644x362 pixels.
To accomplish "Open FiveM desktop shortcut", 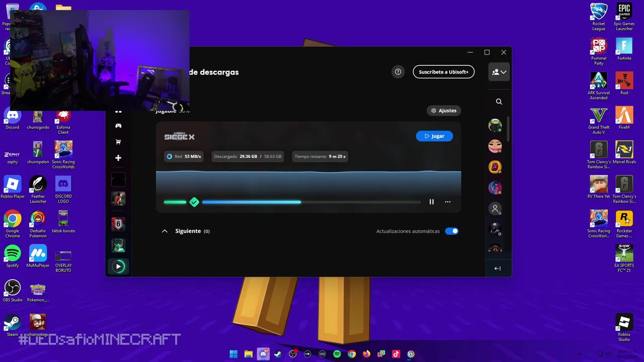I will [x=624, y=118].
